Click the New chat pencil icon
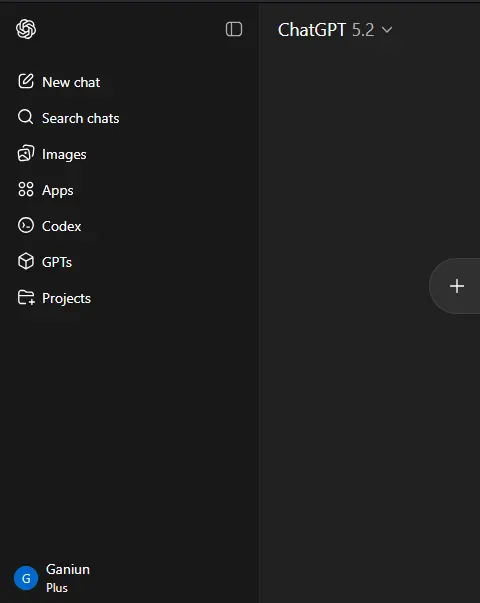480x603 pixels. (26, 82)
